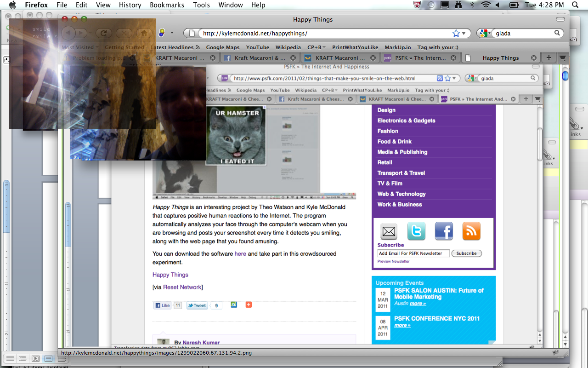Image resolution: width=588 pixels, height=368 pixels.
Task: Open the Bookmarks menu in menu bar
Action: 167,5
